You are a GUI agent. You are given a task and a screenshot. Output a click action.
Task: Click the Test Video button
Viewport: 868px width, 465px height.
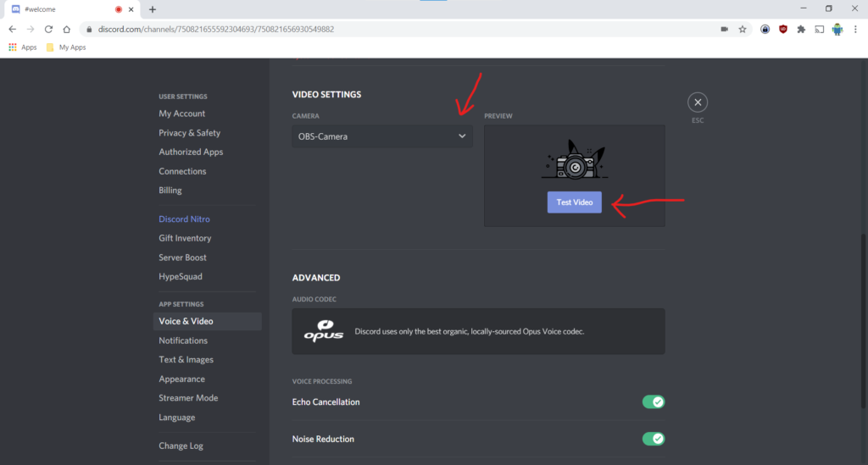574,202
